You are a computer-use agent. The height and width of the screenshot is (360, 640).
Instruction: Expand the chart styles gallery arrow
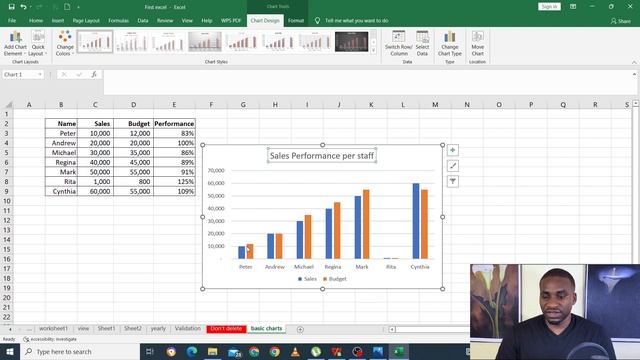(x=373, y=51)
